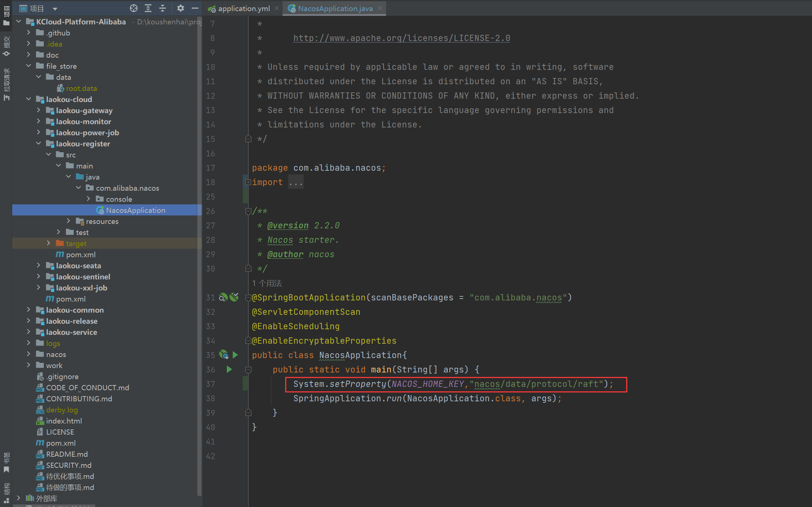Screen dimensions: 812x507
Task: Collapse the laokou-cloud module
Action: tap(29, 99)
